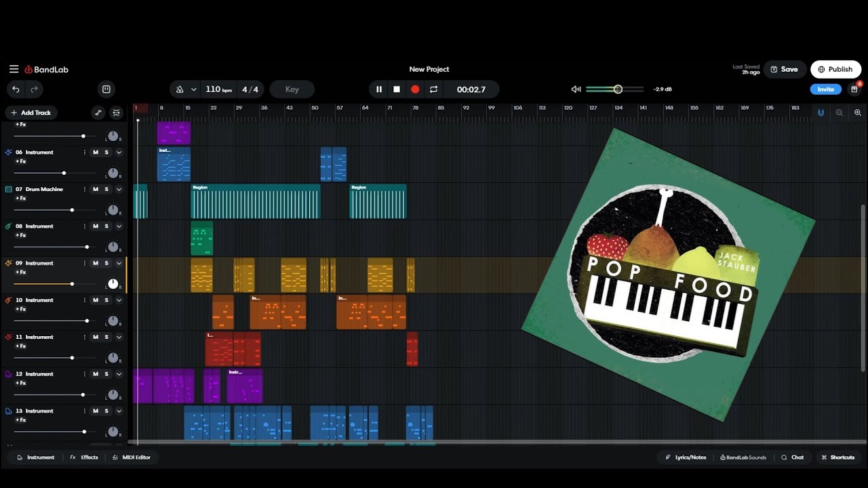Toggle cycle loop mode
Screen dimensions: 868x488
(433, 89)
